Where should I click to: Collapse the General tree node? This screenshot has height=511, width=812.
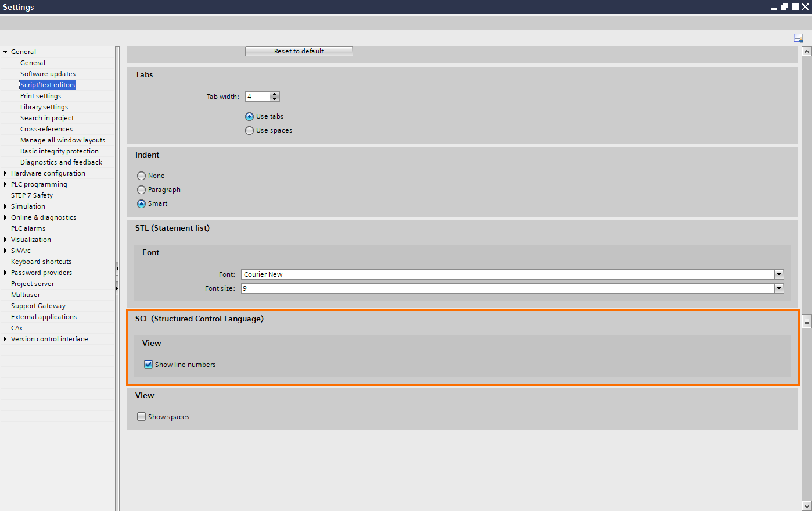(x=5, y=51)
